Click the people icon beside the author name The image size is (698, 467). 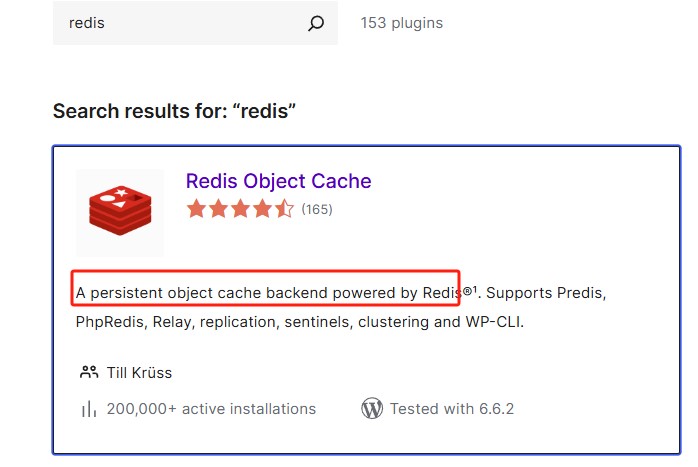(x=89, y=372)
